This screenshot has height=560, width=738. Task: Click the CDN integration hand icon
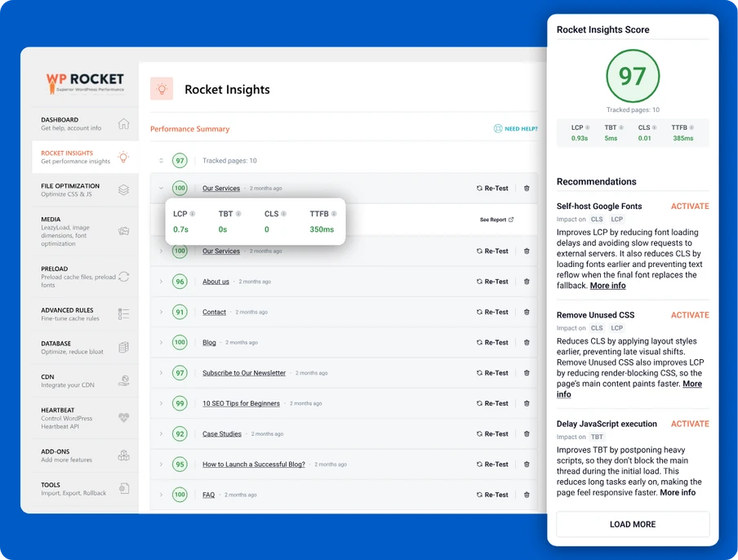[122, 380]
